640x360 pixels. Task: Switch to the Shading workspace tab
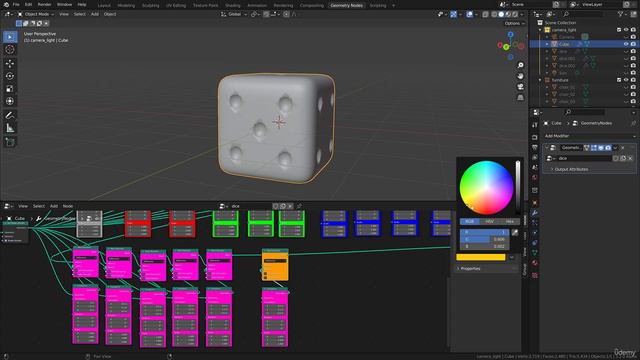point(233,5)
